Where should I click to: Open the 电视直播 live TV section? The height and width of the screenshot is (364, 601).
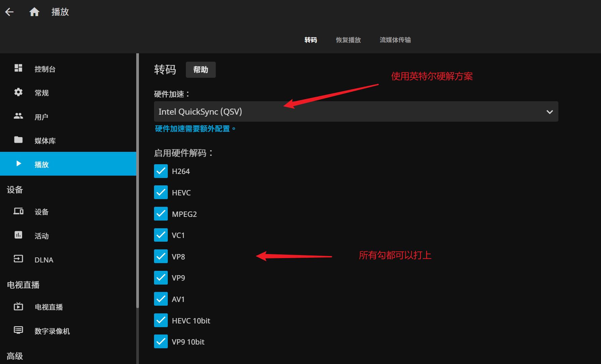tap(49, 307)
